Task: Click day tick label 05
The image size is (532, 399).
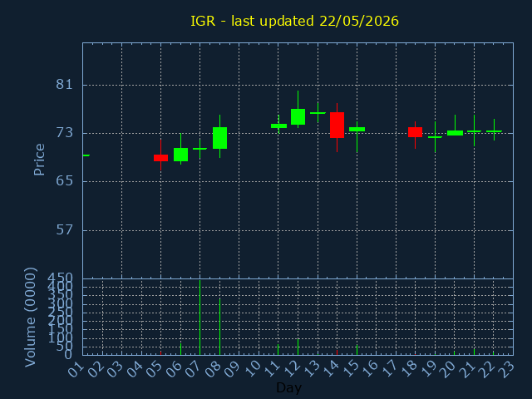Action: pyautogui.click(x=155, y=369)
